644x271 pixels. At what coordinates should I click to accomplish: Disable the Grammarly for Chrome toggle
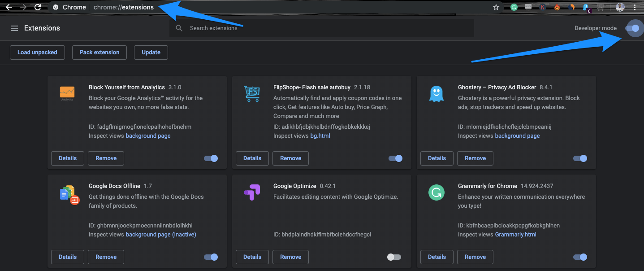click(580, 257)
